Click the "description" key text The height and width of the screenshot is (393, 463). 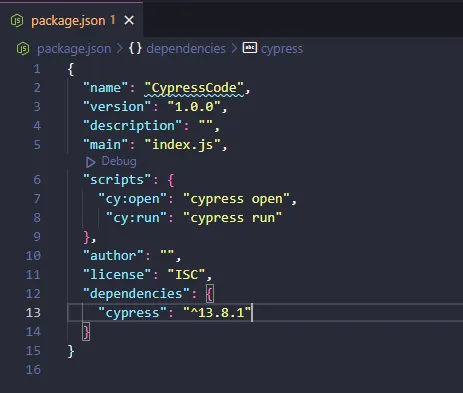coord(132,126)
